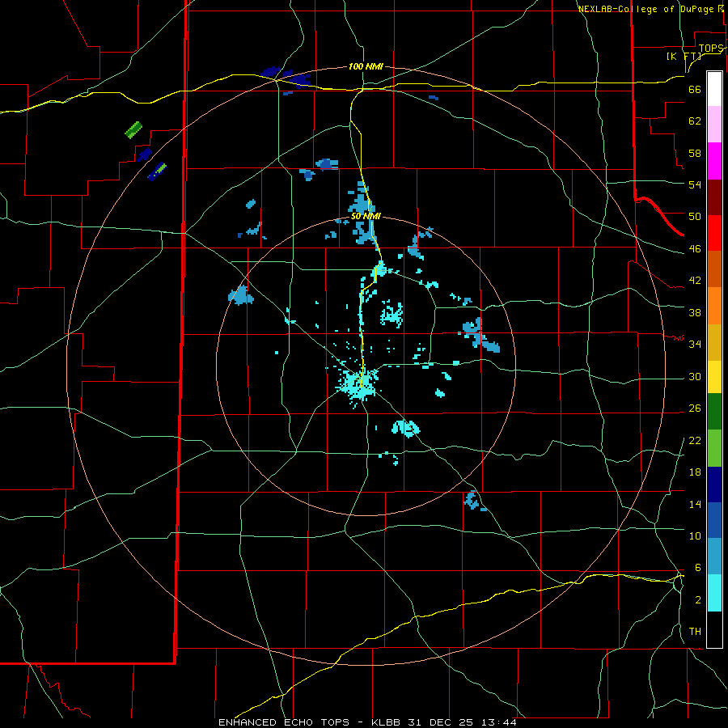Screen dimensions: 728x728
Task: Select the light green legend swatch
Action: (x=714, y=448)
